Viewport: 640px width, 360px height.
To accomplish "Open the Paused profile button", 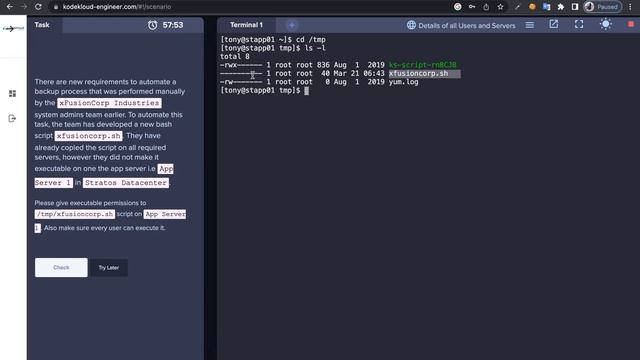I will click(x=603, y=7).
